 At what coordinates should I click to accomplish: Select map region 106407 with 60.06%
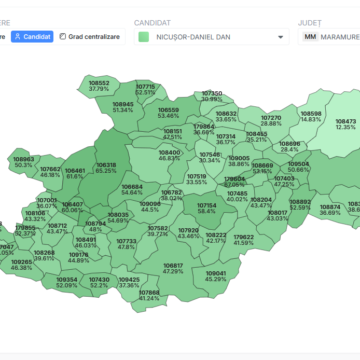point(72,207)
